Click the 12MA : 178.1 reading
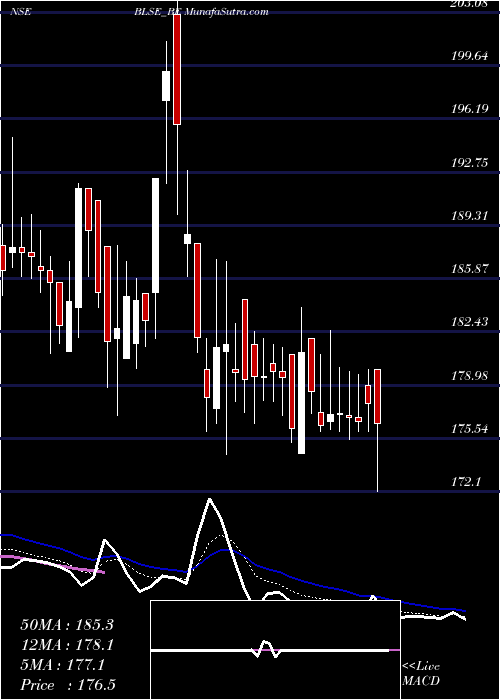The height and width of the screenshot is (700, 500). click(67, 645)
